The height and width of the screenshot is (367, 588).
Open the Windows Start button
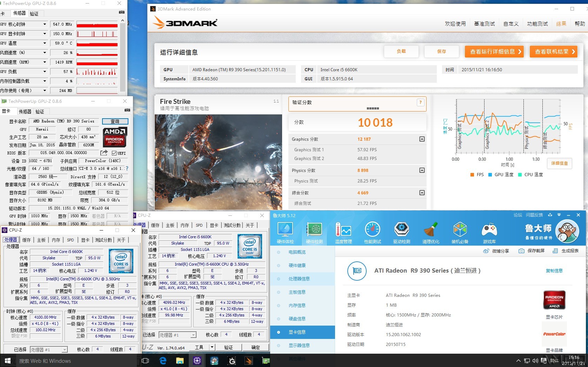[x=8, y=361]
